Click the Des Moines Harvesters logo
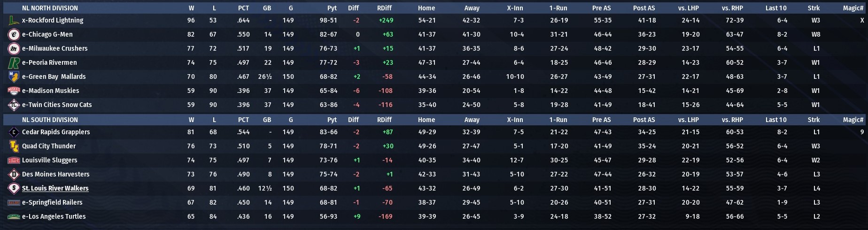 [14, 175]
